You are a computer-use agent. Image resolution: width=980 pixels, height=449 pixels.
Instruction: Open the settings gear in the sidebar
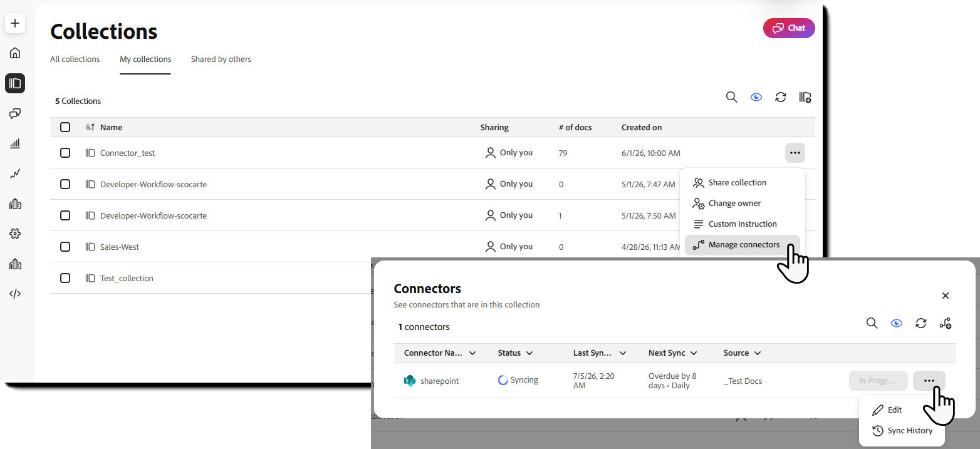(15, 234)
